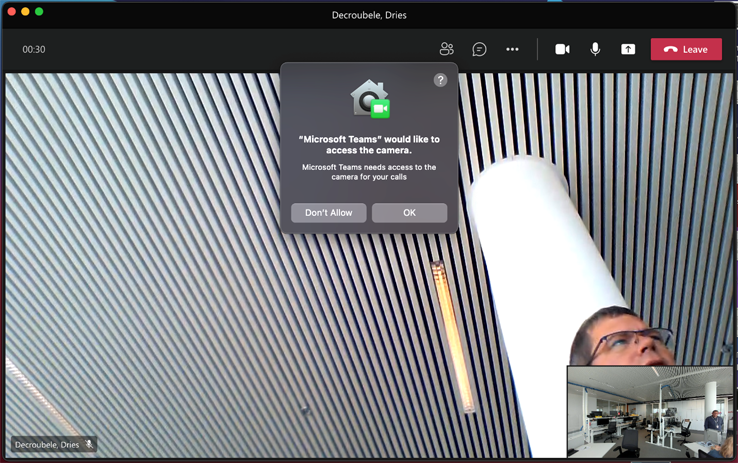Click the camera app icon in dialog

click(369, 100)
